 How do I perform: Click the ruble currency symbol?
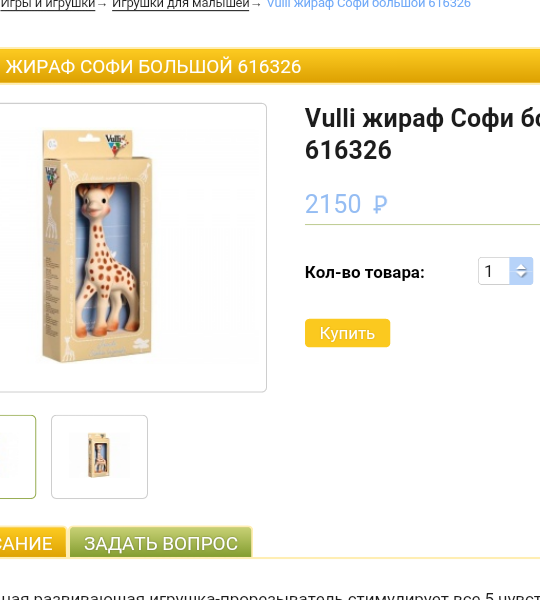click(380, 204)
